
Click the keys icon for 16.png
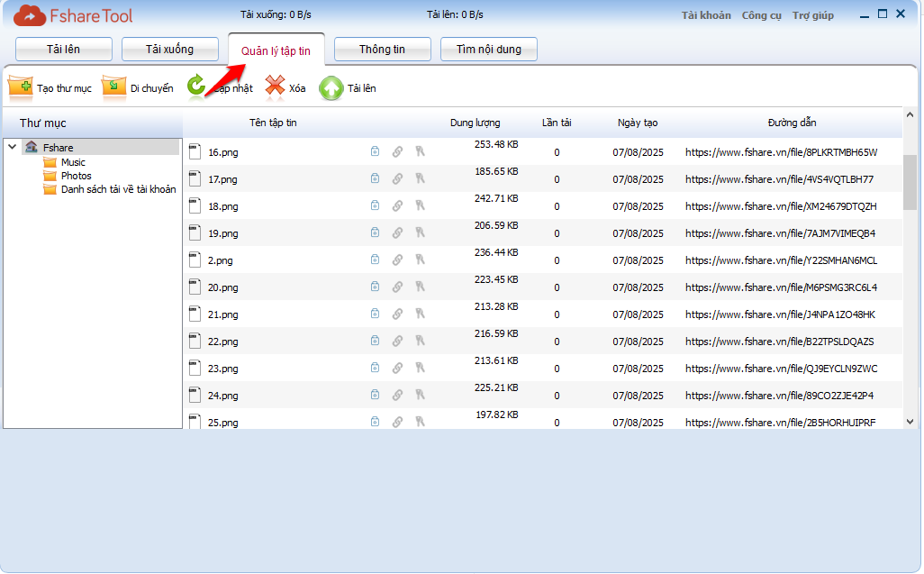click(420, 151)
